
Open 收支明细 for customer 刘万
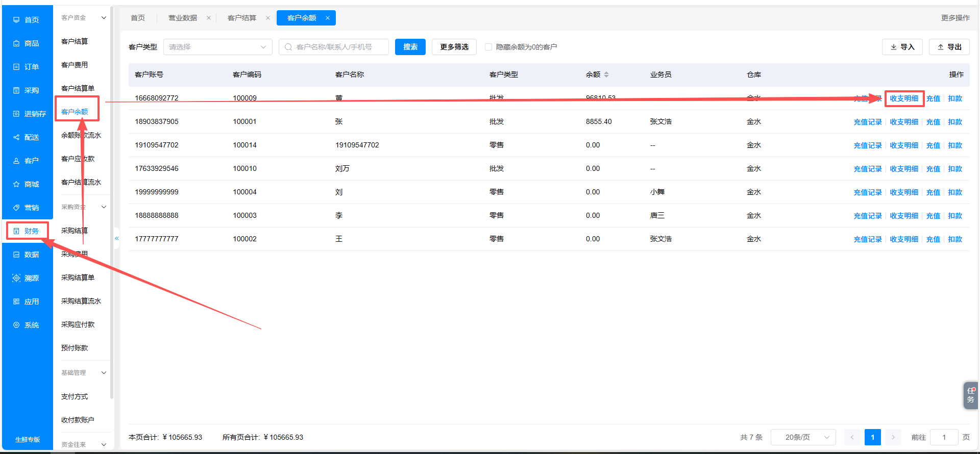click(x=904, y=169)
